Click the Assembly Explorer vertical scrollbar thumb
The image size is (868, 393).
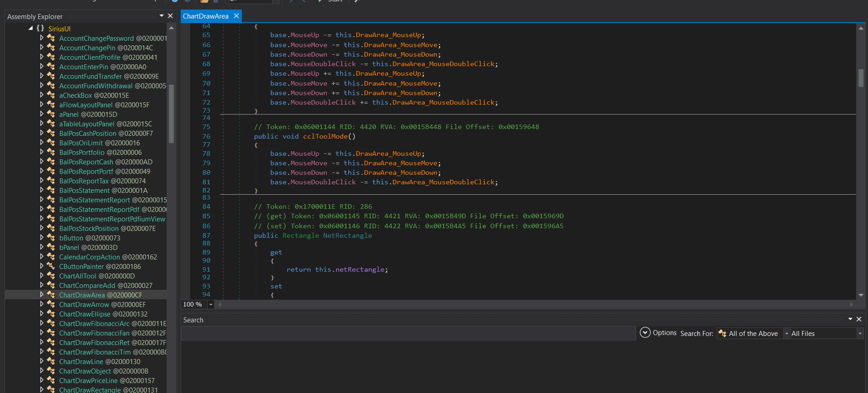(171, 113)
